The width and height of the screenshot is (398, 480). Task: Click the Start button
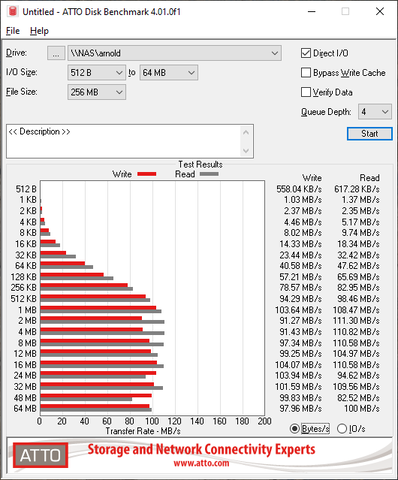pos(370,134)
